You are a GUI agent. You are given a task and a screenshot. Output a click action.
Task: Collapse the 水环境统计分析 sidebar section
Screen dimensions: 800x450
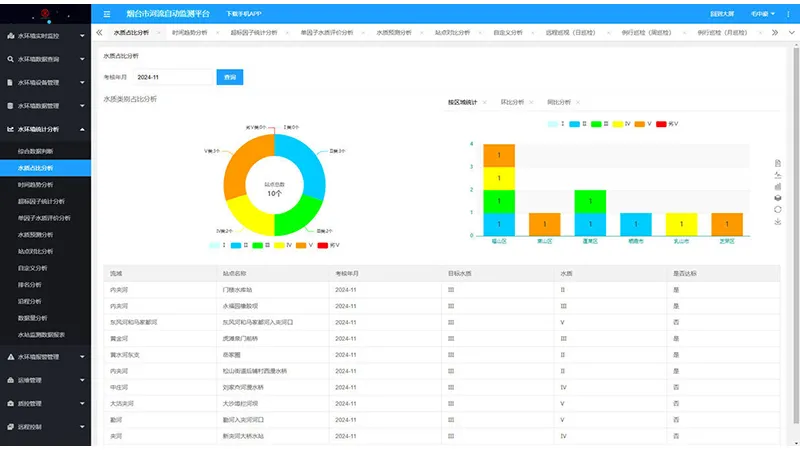45,129
